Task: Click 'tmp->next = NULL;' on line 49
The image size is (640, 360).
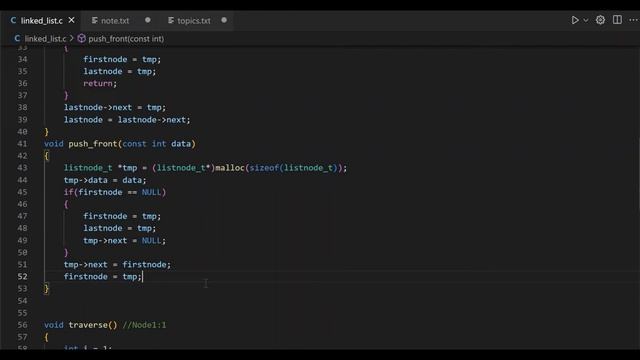Action: coord(124,240)
